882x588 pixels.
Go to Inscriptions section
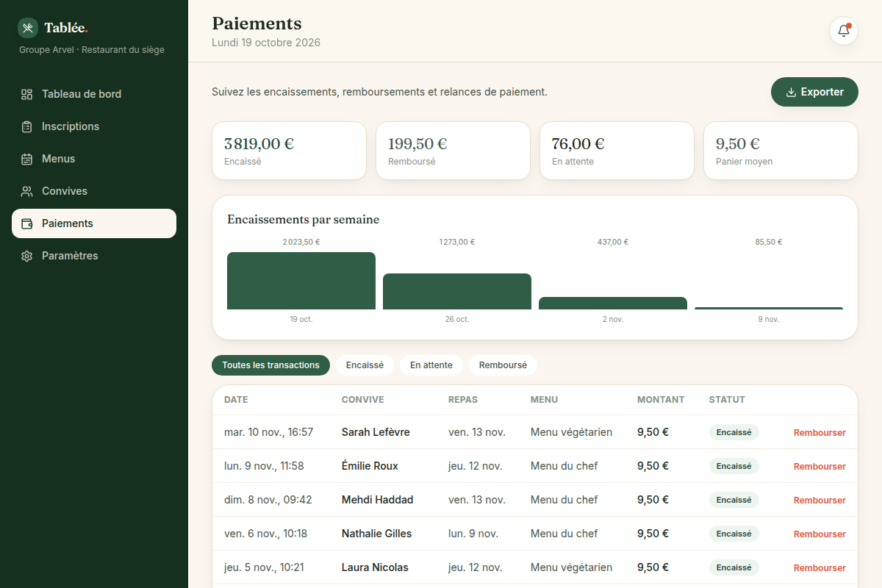click(x=94, y=126)
